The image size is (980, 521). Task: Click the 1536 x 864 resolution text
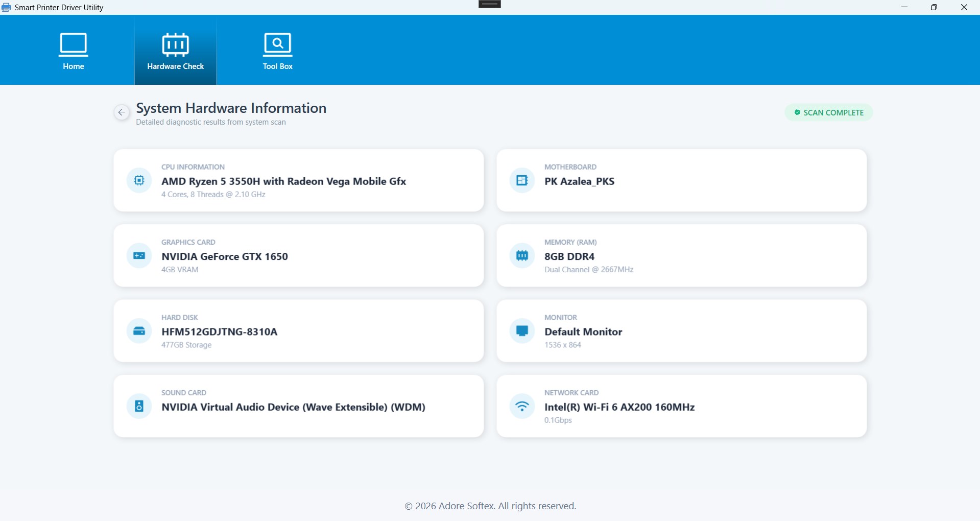(x=563, y=345)
